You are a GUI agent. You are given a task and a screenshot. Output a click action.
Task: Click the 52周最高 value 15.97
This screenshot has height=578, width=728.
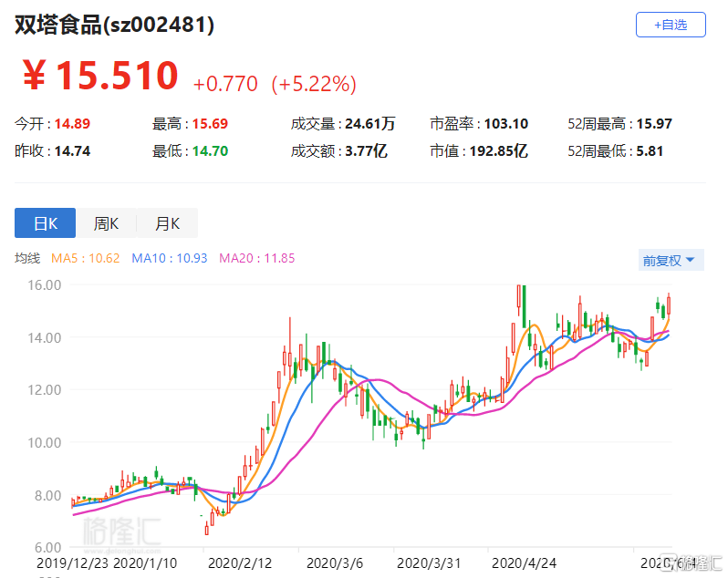tap(654, 124)
